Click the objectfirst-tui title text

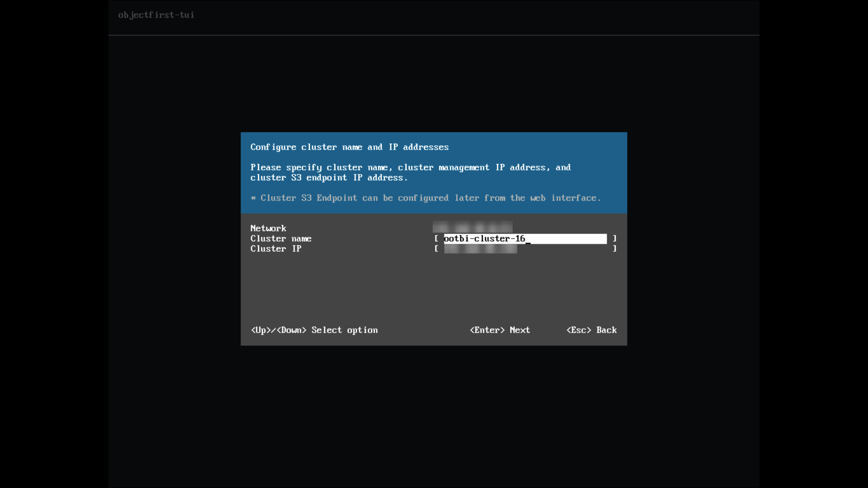156,15
